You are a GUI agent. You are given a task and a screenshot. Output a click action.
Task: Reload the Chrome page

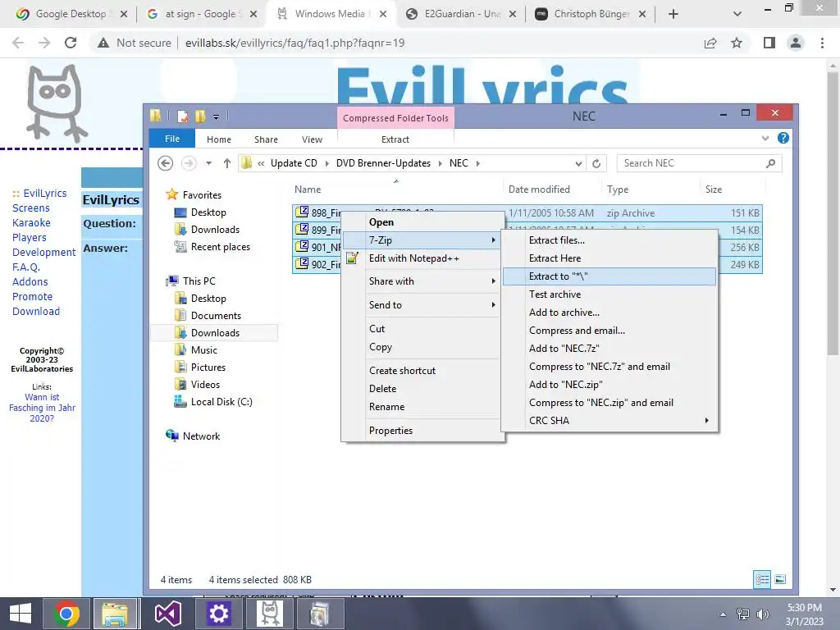tap(71, 43)
